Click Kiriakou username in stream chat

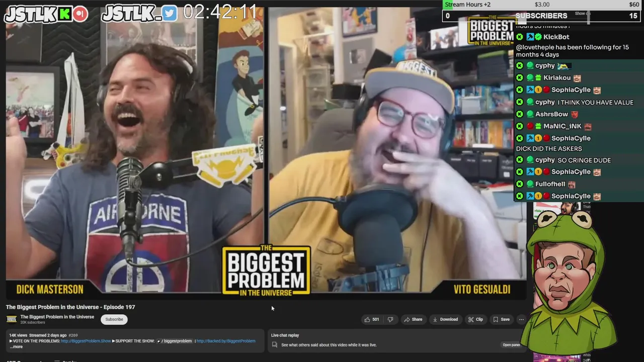(557, 78)
